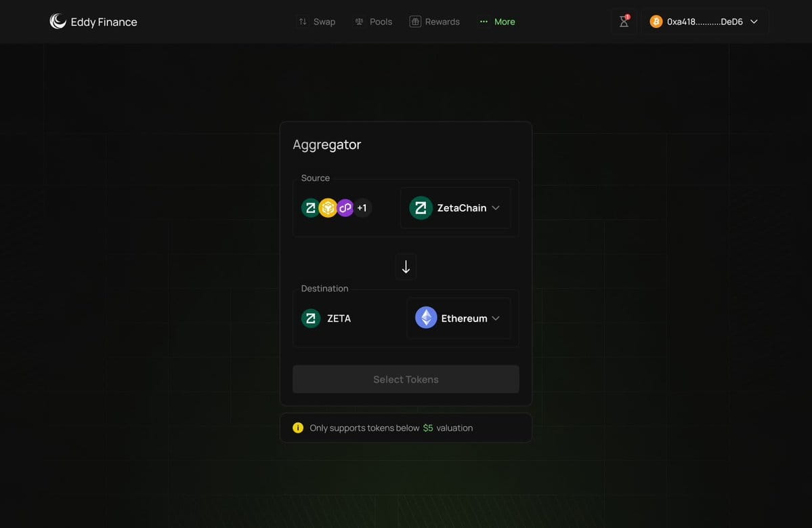Click the yellow info icon in notice

click(298, 428)
